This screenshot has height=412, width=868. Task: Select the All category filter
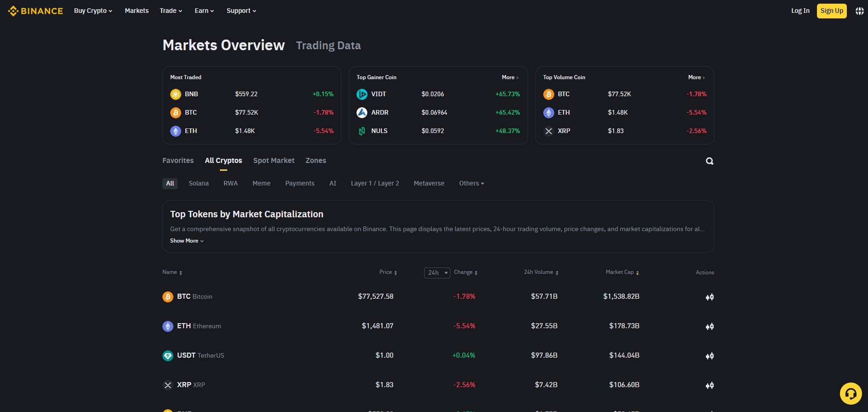(x=170, y=183)
